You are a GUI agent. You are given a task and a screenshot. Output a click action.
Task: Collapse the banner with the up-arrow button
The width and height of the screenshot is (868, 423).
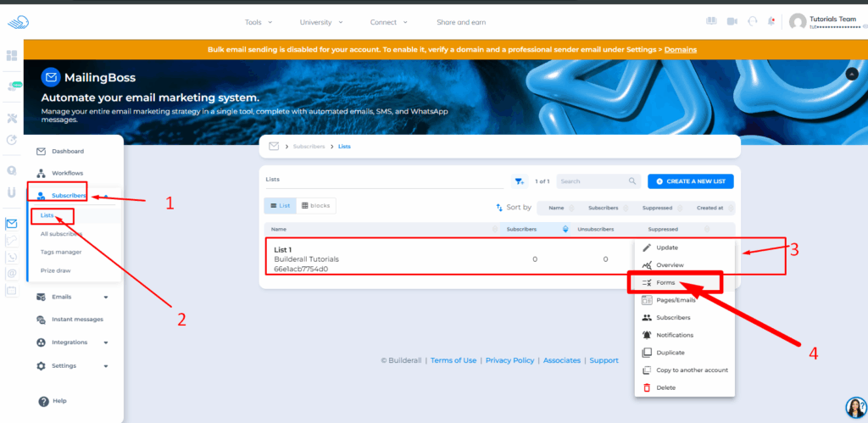[852, 75]
